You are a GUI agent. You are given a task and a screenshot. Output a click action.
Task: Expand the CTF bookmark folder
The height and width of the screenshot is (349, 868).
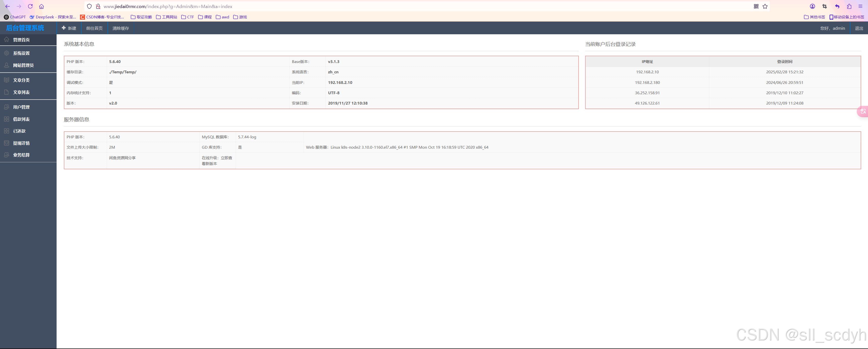(x=188, y=17)
